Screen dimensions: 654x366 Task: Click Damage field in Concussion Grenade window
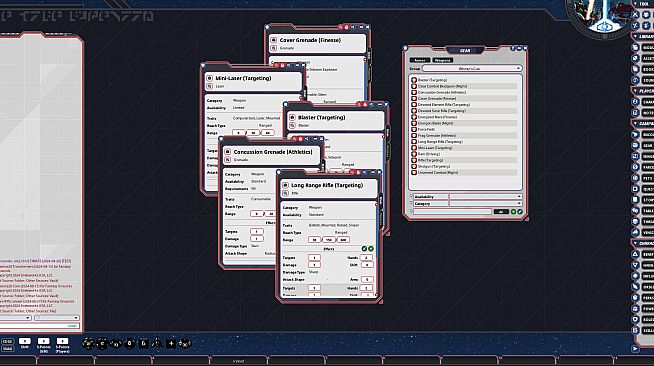(x=257, y=239)
